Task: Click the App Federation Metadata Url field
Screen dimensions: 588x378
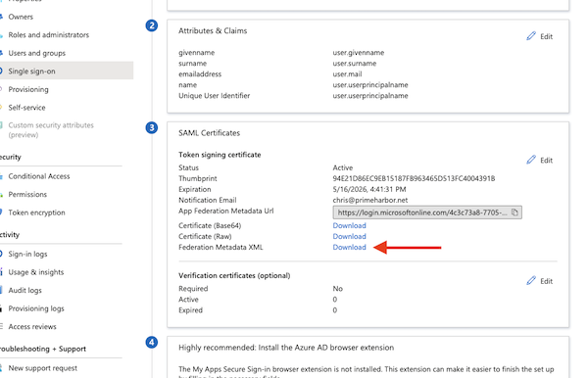Action: pyautogui.click(x=427, y=213)
